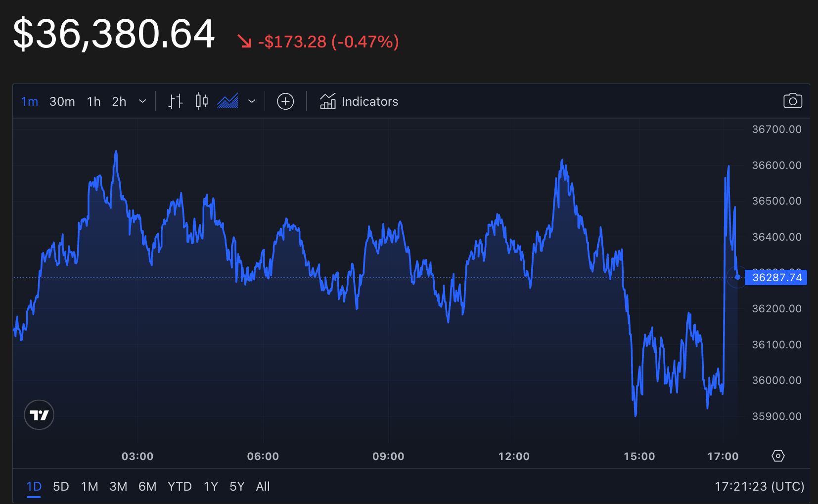Show the All time range
Image resolution: width=818 pixels, height=504 pixels.
(263, 487)
